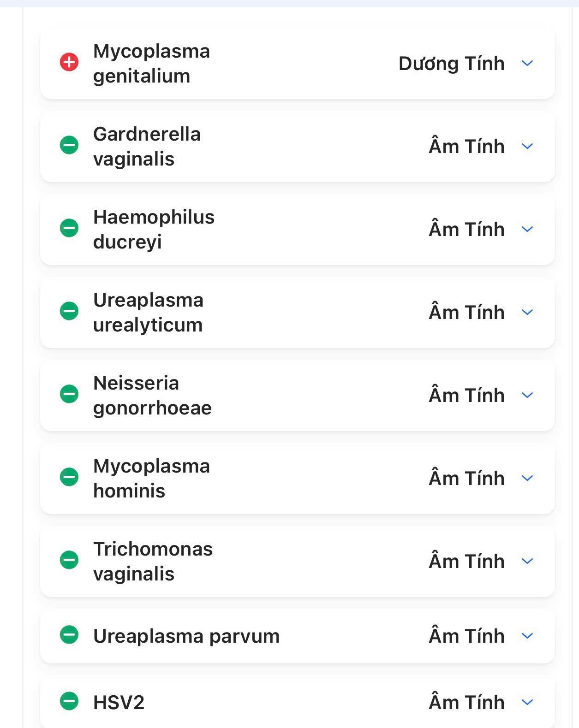Expand the Gardnerella vaginalis result chevron
The image size is (579, 728).
[527, 146]
